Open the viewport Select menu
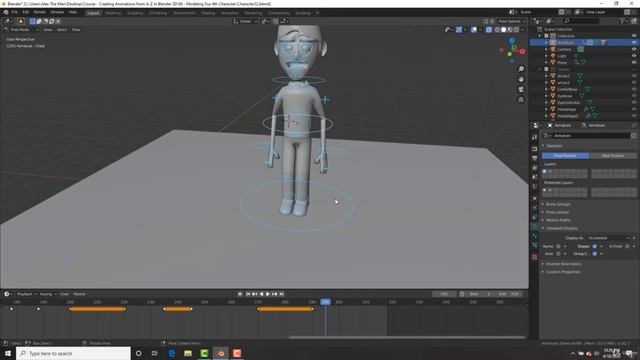 (x=62, y=30)
